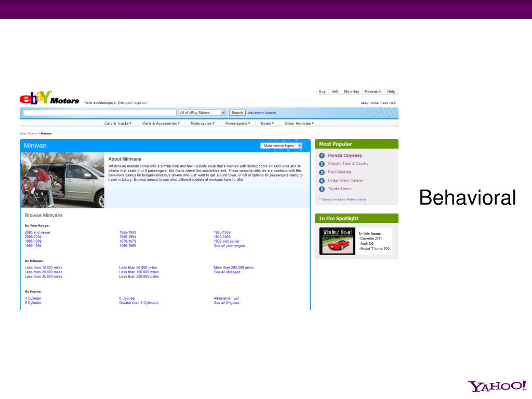Browse minivans from 1940-1949
The height and width of the screenshot is (399, 532).
[x=222, y=237]
